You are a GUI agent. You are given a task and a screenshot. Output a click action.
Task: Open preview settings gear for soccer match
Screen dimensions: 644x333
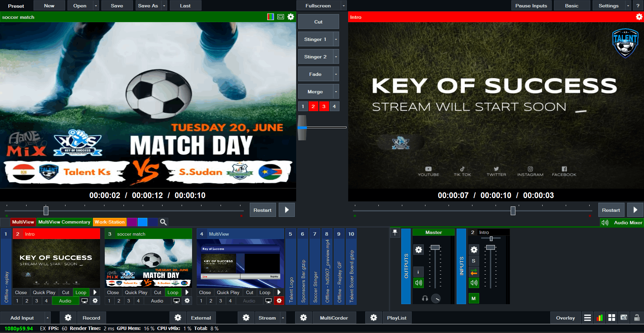tap(291, 17)
